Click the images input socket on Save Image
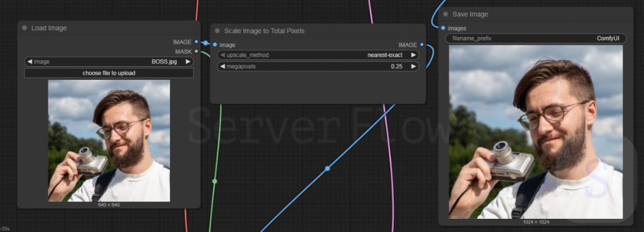The image size is (644, 232). click(443, 28)
